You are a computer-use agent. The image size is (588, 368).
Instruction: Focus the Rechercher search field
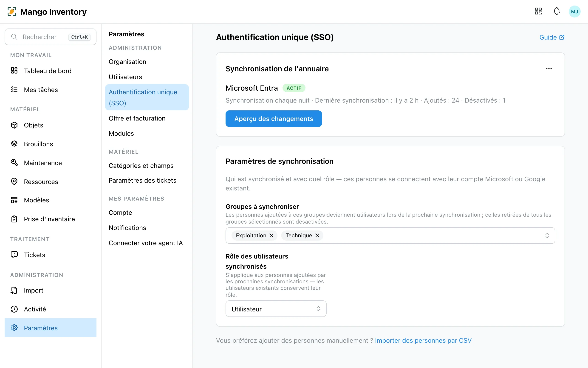coord(51,37)
